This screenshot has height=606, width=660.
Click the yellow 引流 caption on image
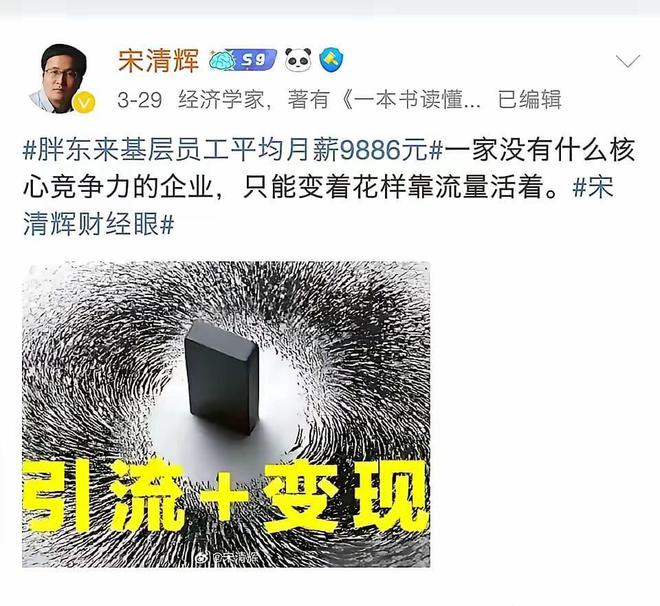point(103,497)
